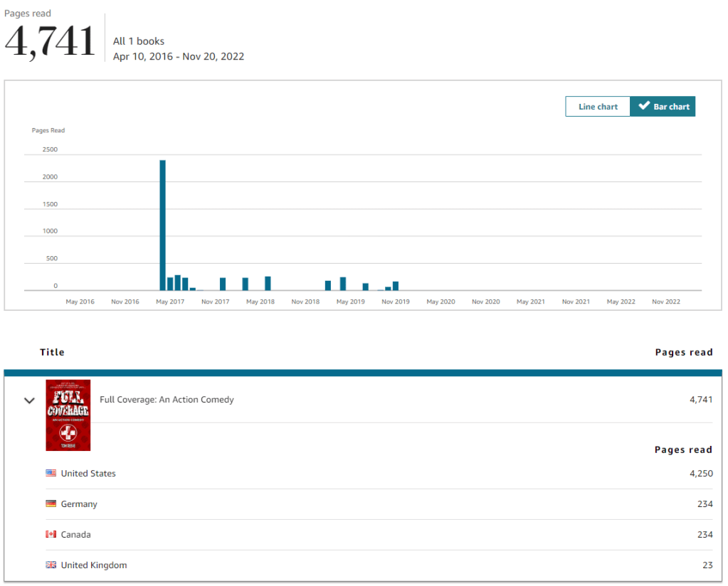Switch to the Line chart view
The width and height of the screenshot is (728, 586).
pyautogui.click(x=598, y=107)
